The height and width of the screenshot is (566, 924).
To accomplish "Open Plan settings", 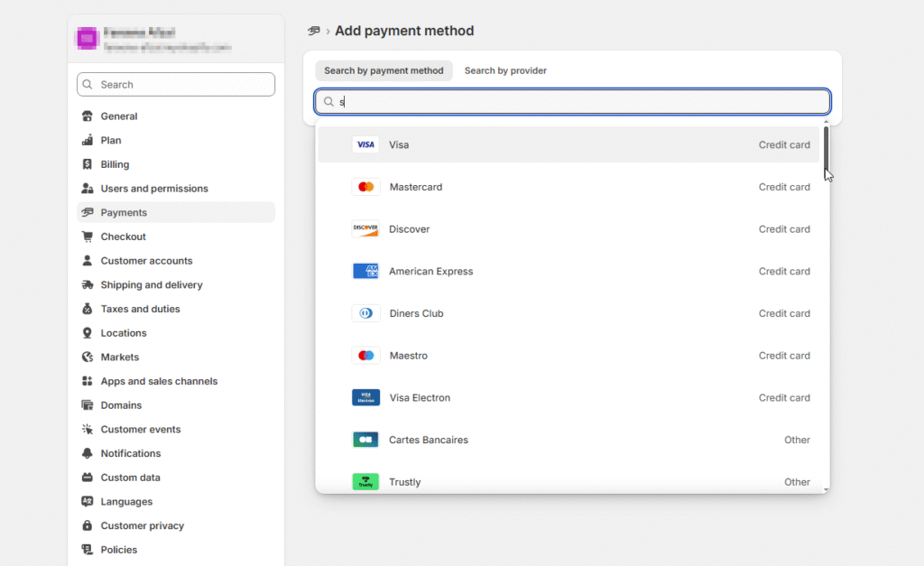I will [176, 140].
